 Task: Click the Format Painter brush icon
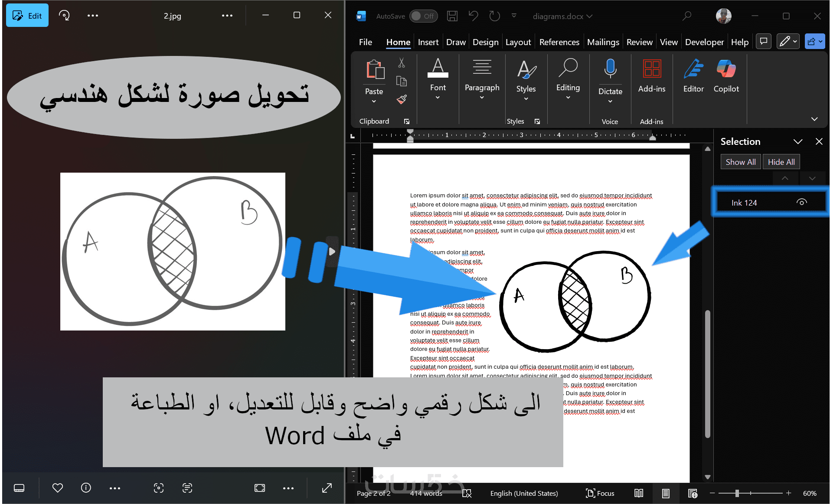[x=402, y=99]
